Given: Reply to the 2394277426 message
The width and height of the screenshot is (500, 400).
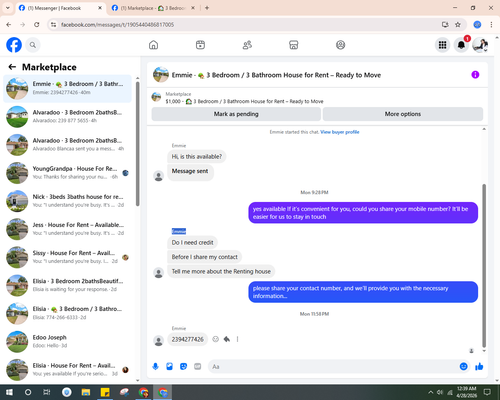Looking at the screenshot, I should click(227, 339).
